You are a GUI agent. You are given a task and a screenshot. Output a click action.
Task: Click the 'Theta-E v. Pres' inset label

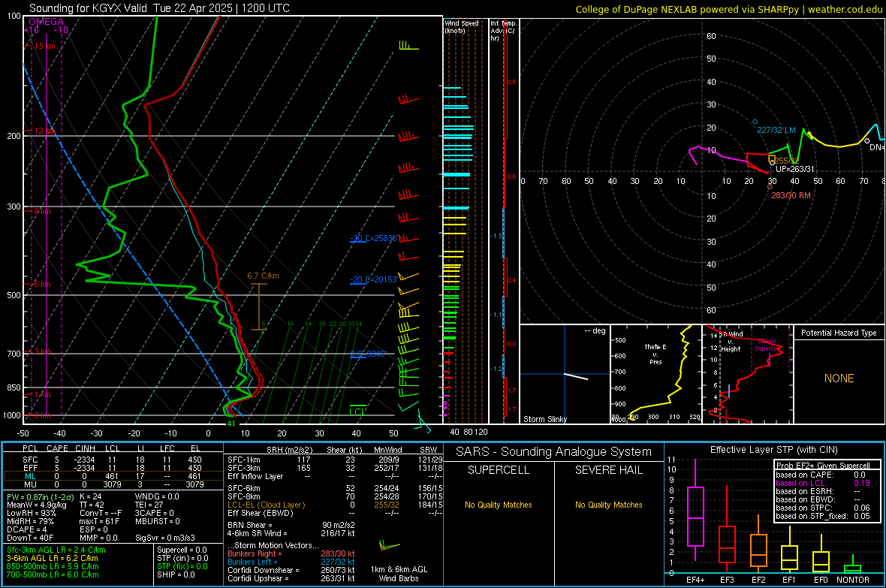655,354
